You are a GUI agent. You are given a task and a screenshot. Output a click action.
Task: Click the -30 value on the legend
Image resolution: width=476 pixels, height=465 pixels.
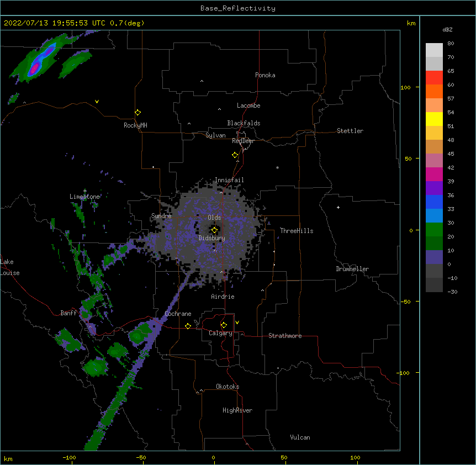tap(452, 292)
